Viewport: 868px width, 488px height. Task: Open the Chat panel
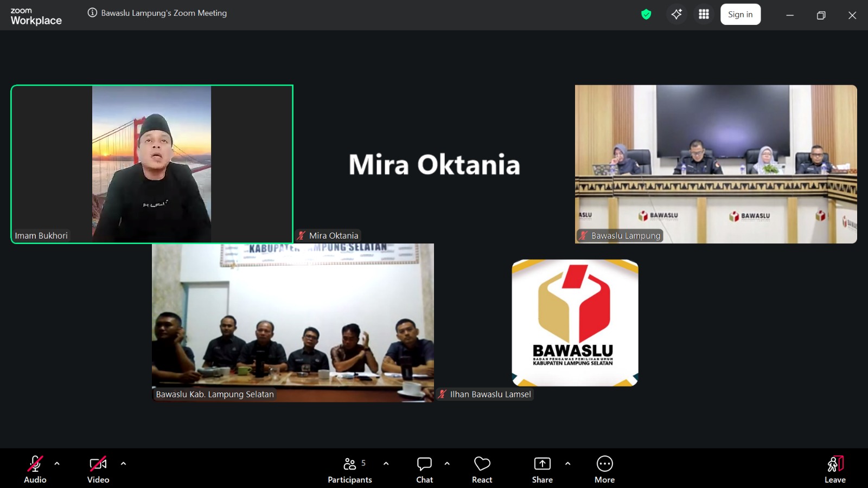click(424, 470)
